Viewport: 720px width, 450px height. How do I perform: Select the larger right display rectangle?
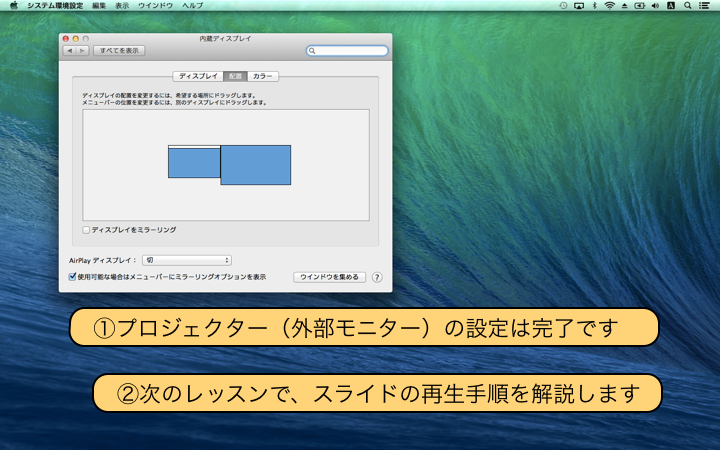(x=256, y=165)
